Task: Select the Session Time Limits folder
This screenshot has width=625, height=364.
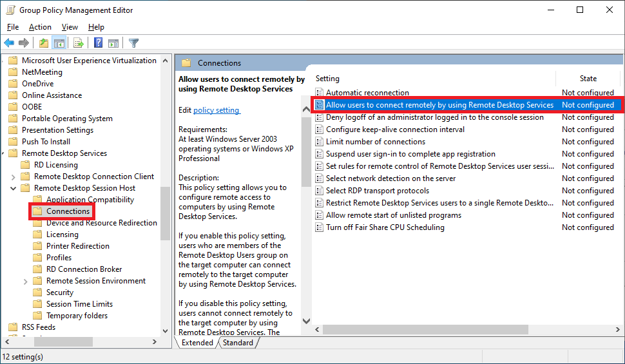Action: click(x=79, y=304)
